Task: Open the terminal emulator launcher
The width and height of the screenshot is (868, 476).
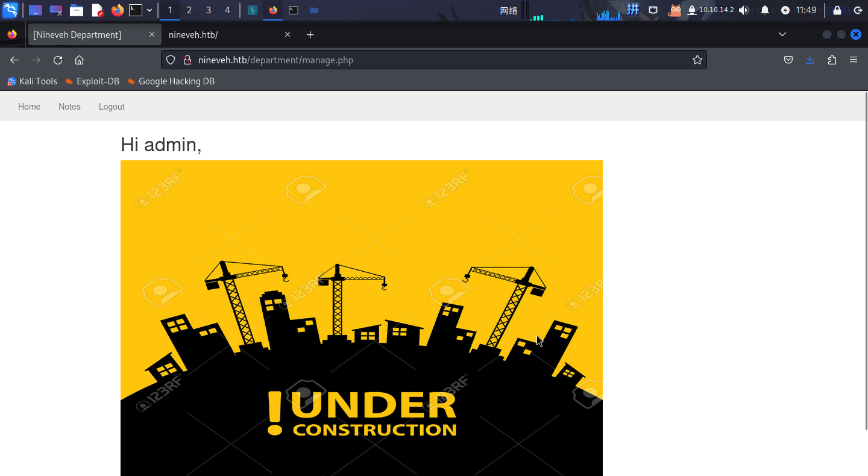Action: pos(136,10)
